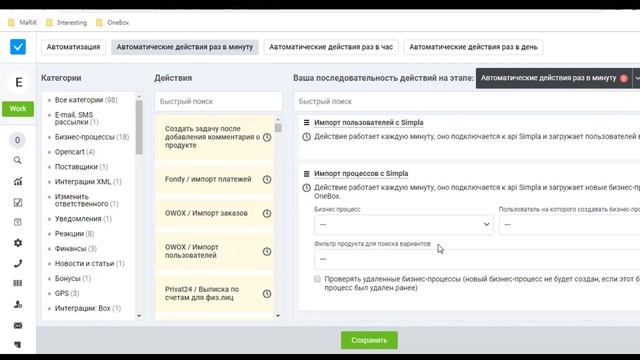640x360 pixels.
Task: Select E-mail, SMS рассылки category
Action: [x=77, y=118]
